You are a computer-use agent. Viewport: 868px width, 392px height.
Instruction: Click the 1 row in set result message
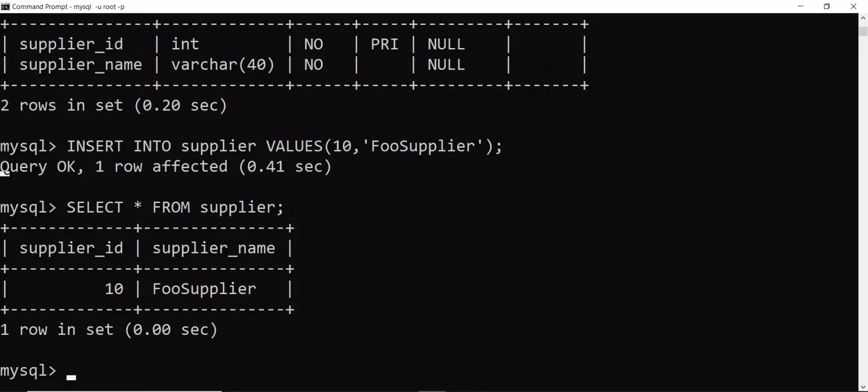[x=108, y=329]
